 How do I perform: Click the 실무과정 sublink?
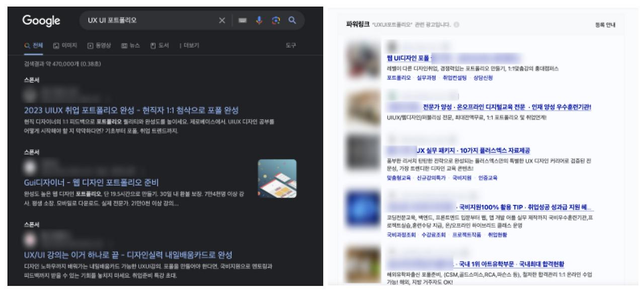pyautogui.click(x=426, y=78)
